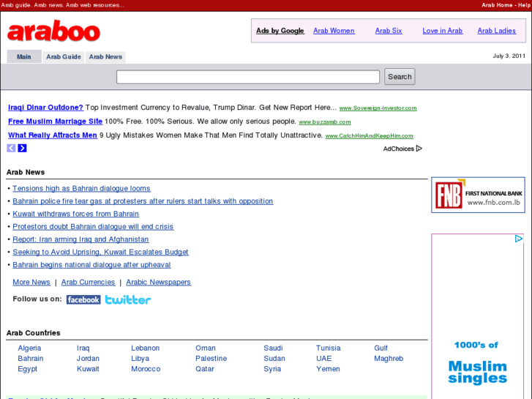Select Maghreb from Arab Countries
Screen dimensions: 532x399
coord(389,359)
